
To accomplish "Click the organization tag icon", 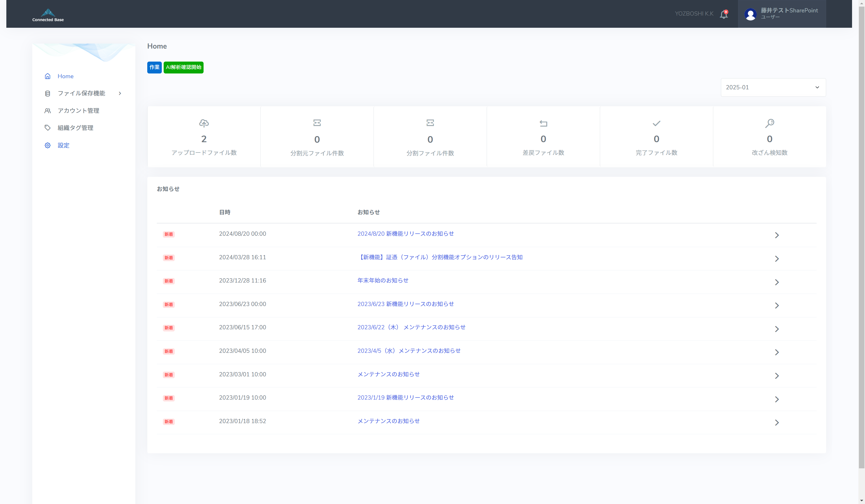I will pyautogui.click(x=48, y=128).
